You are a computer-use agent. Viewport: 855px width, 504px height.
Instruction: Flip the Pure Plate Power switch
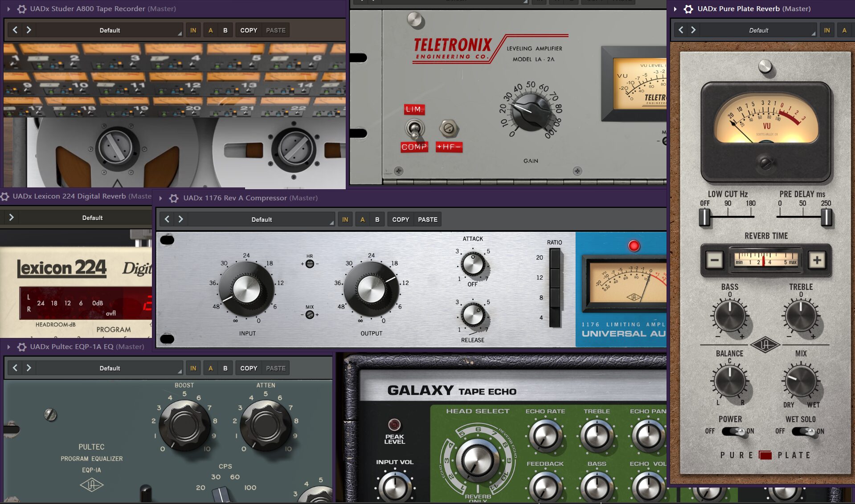coord(734,431)
